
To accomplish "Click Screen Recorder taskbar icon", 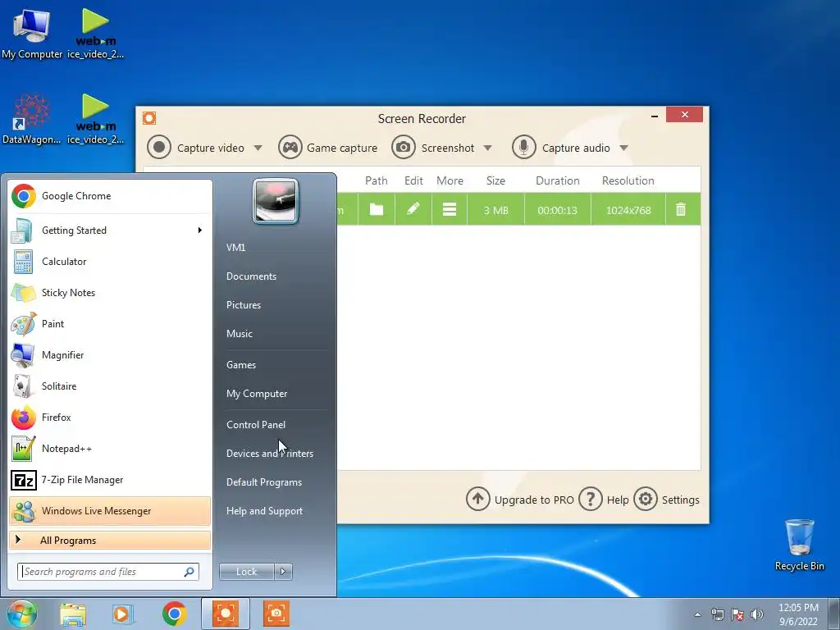I will (x=226, y=614).
